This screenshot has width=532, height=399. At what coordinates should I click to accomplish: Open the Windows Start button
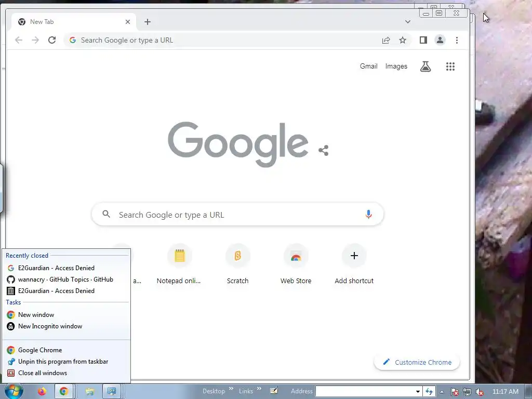pyautogui.click(x=14, y=391)
